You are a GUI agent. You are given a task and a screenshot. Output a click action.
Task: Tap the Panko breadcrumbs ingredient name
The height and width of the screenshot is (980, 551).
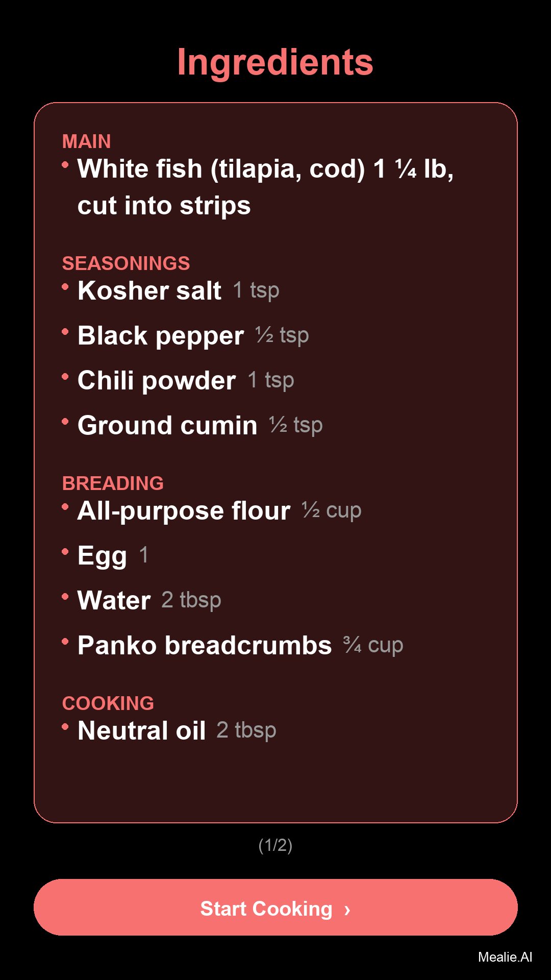tap(205, 645)
